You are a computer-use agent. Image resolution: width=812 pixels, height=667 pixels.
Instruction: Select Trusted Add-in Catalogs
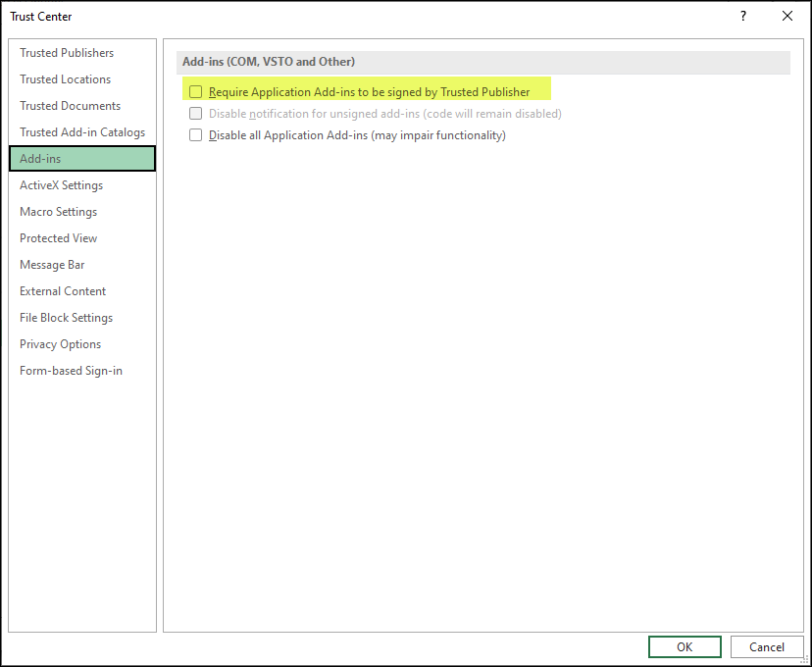[x=82, y=132]
